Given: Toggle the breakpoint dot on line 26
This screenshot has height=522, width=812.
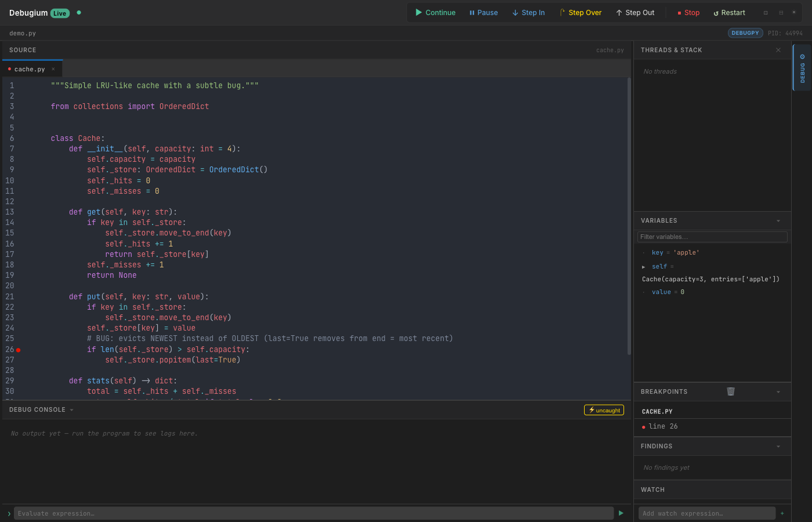Looking at the screenshot, I should coord(18,350).
